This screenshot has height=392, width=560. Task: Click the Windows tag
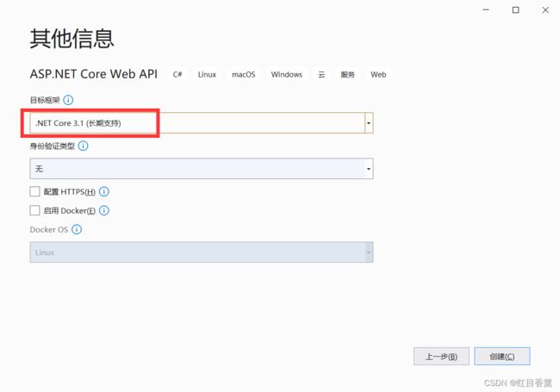pyautogui.click(x=286, y=75)
